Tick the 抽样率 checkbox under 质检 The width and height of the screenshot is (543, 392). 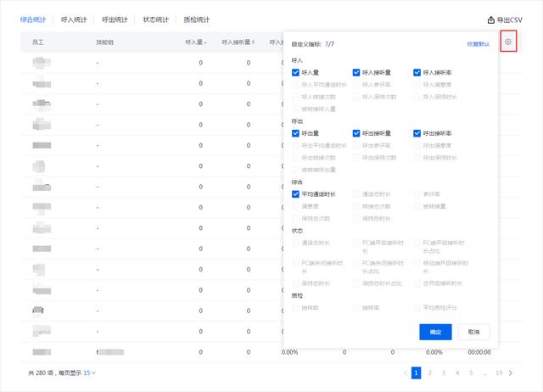pos(356,307)
